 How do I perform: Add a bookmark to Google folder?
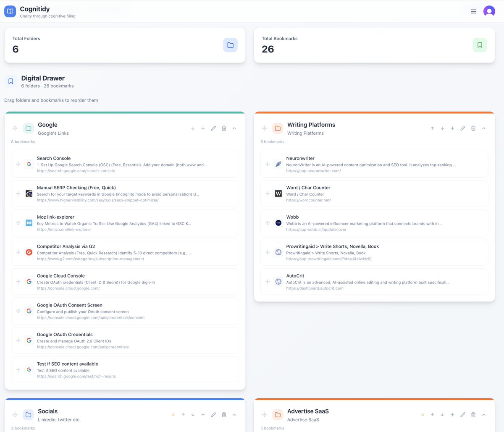(x=203, y=128)
